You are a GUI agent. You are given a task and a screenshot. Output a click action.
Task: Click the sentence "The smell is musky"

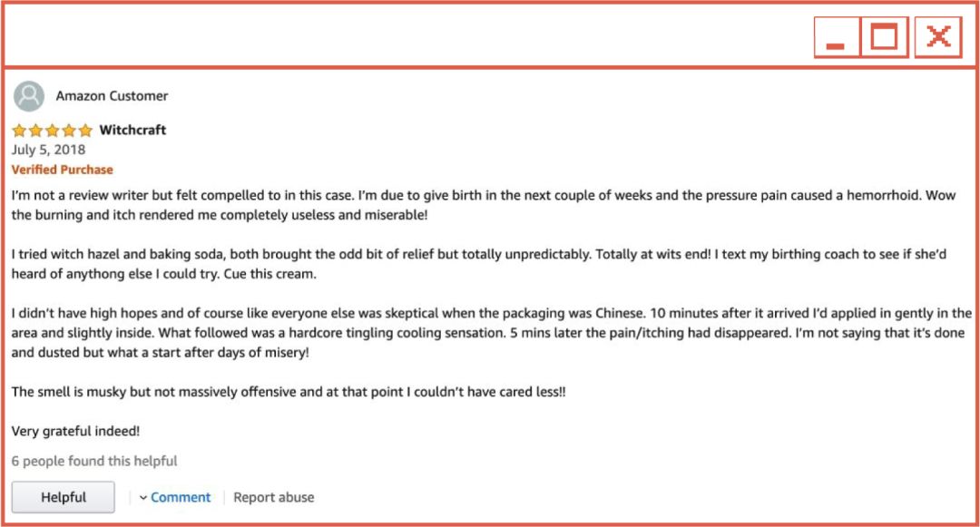pyautogui.click(x=289, y=392)
